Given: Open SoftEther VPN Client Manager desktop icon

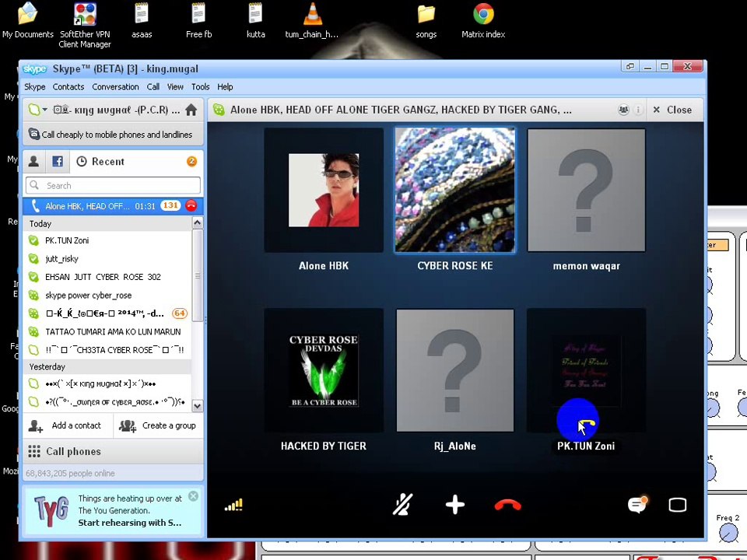Looking at the screenshot, I should [85, 25].
